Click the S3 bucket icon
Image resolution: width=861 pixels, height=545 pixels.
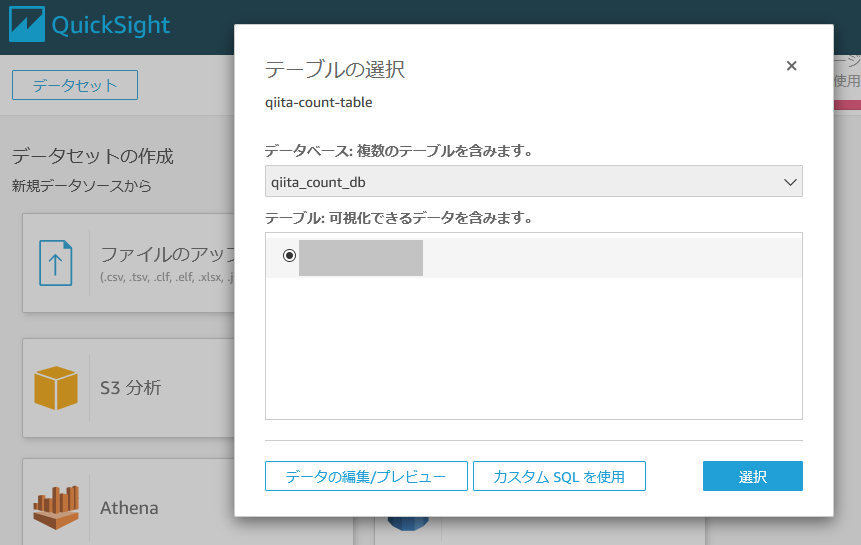pyautogui.click(x=56, y=388)
